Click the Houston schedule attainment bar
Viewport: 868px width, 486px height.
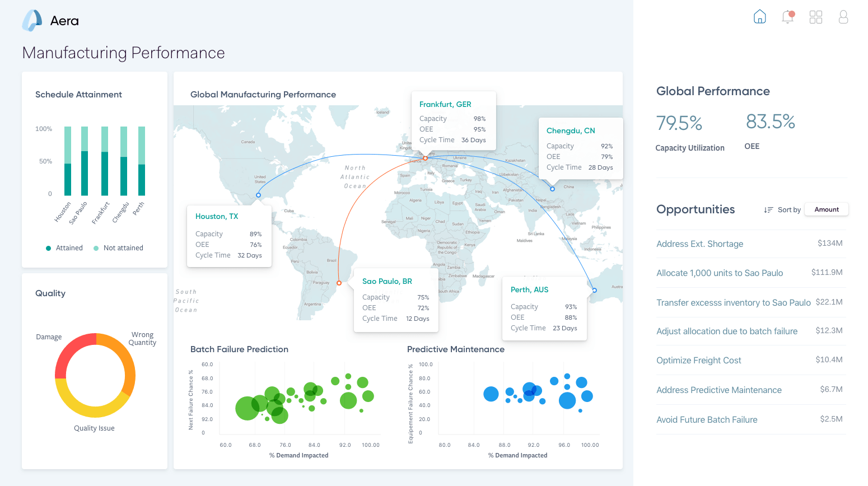coord(68,161)
